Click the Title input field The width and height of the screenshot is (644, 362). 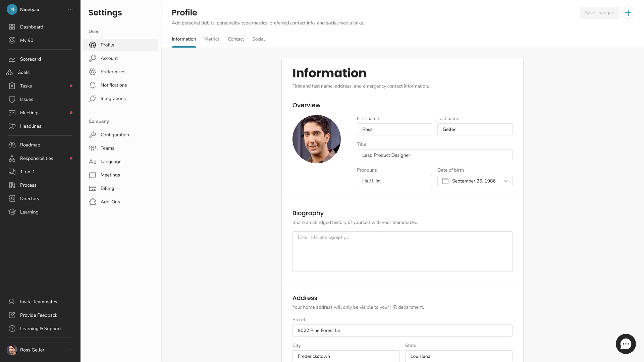click(x=434, y=155)
